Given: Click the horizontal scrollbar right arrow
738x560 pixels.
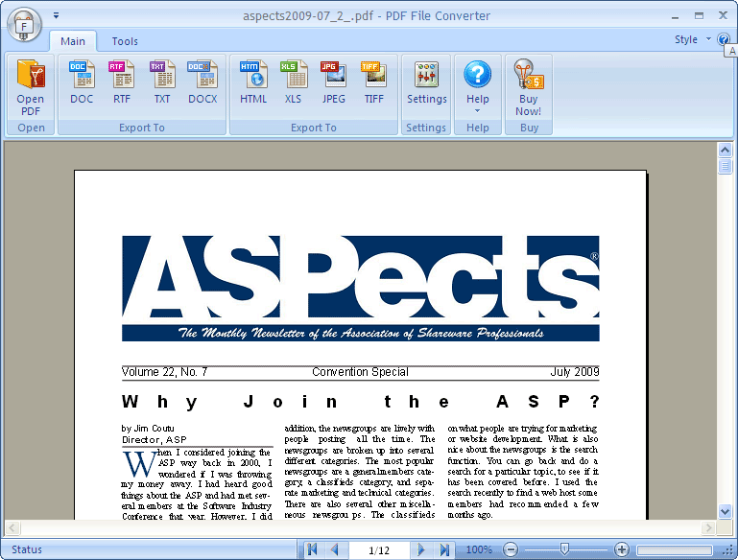Looking at the screenshot, I should [x=708, y=528].
